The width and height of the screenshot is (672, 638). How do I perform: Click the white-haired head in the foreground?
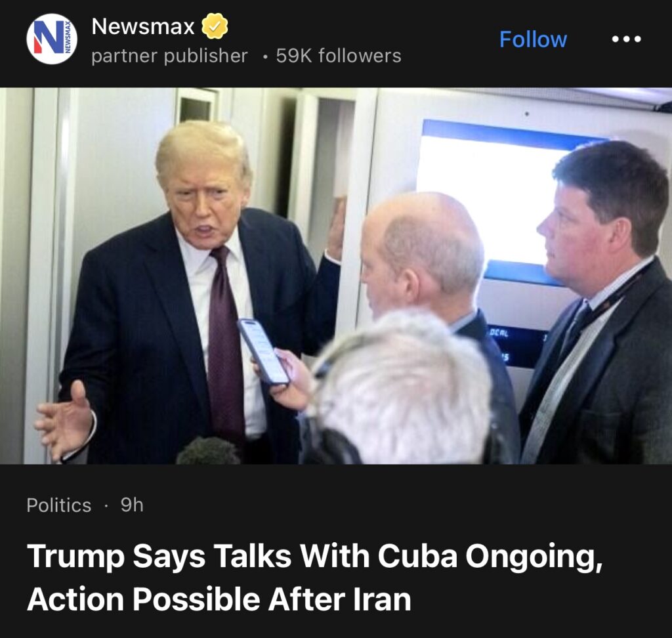click(x=401, y=388)
